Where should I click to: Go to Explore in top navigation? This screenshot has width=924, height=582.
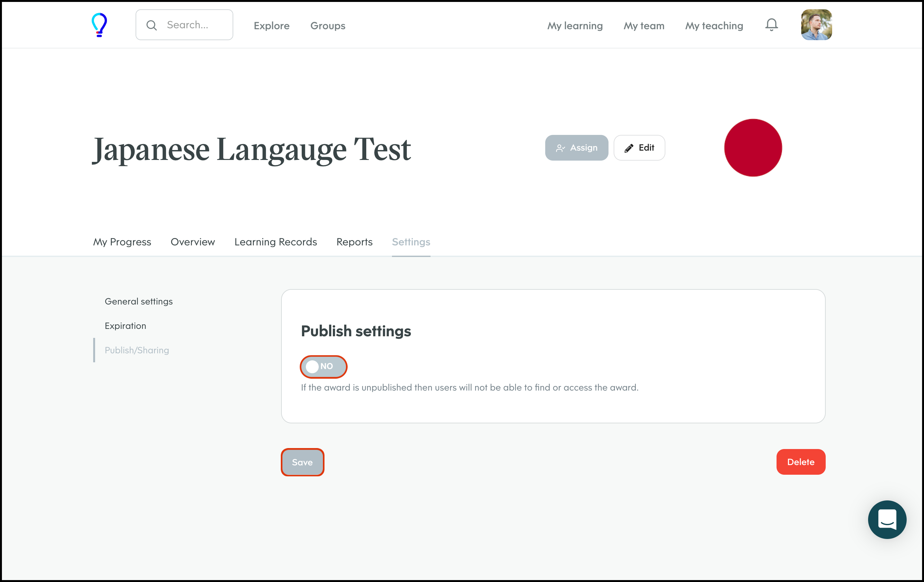tap(271, 26)
